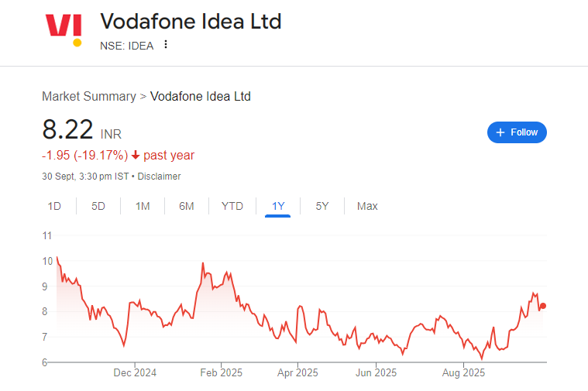
Task: Open the Market Summary breadcrumb link
Action: (89, 97)
